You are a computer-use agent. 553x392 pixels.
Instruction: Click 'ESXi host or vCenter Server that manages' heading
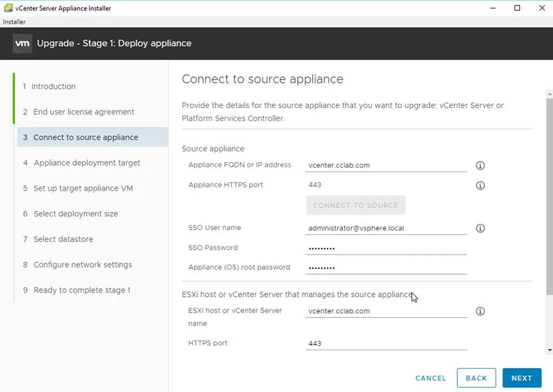297,294
